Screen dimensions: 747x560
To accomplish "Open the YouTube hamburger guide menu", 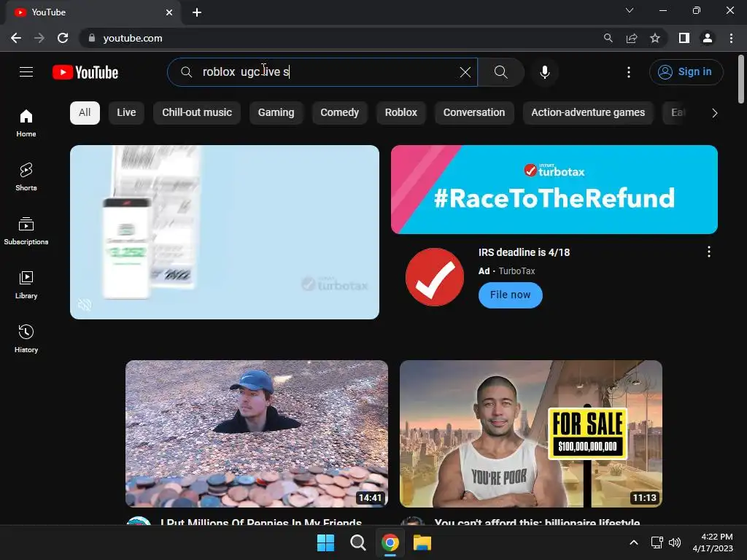I will [x=26, y=72].
